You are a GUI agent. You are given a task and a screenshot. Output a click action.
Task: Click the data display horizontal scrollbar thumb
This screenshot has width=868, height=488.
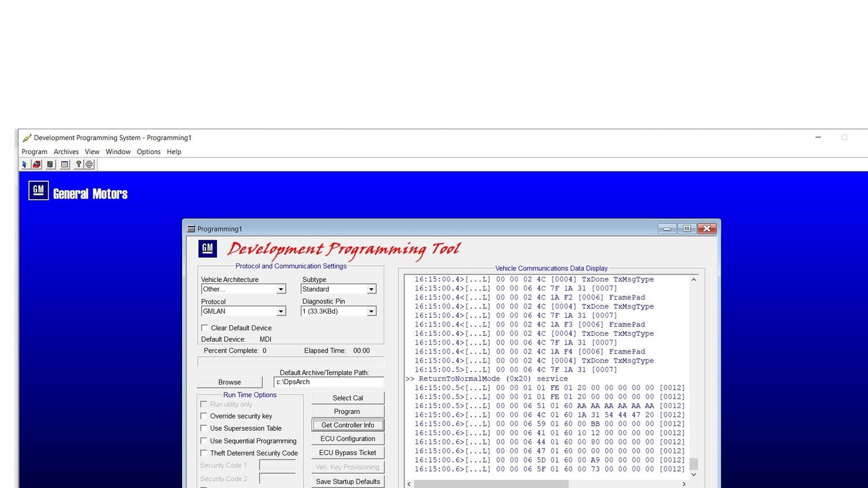point(491,484)
